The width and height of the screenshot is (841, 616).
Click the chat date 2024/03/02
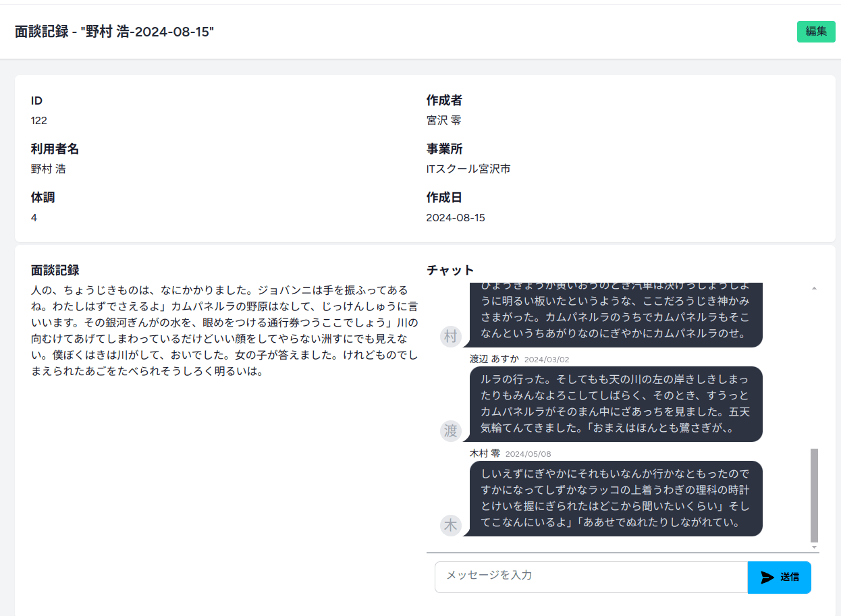(x=547, y=360)
